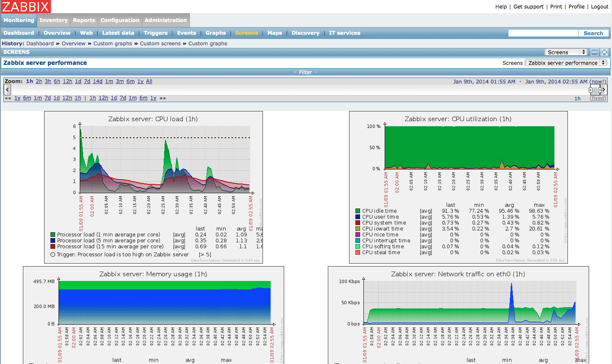Go to Overview submenu
612x364 pixels.
(x=57, y=33)
